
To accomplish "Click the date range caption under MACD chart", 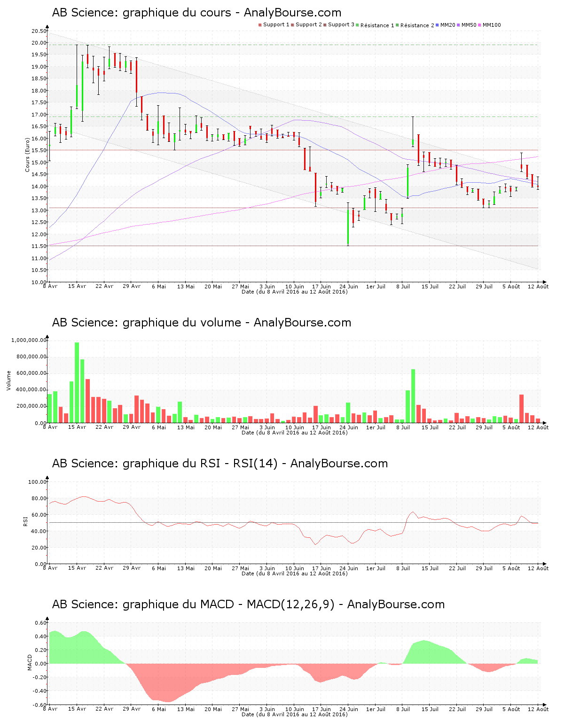I will pyautogui.click(x=295, y=714).
